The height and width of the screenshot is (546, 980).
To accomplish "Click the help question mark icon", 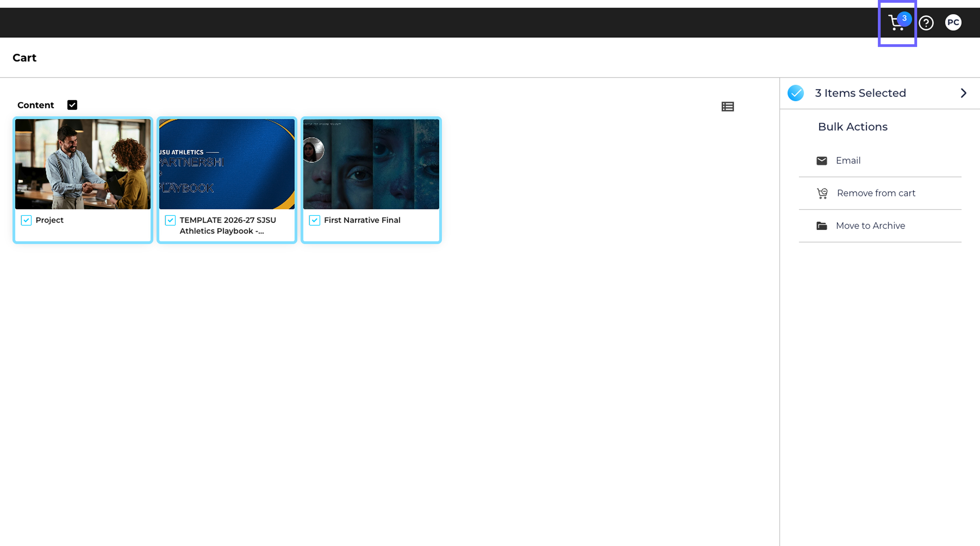I will (x=926, y=23).
